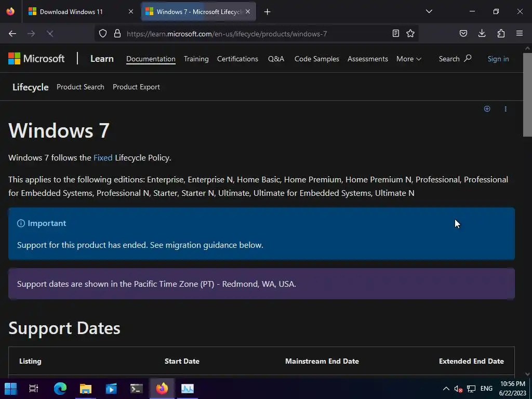Click the Important info circle icon
This screenshot has height=399, width=532.
(21, 223)
